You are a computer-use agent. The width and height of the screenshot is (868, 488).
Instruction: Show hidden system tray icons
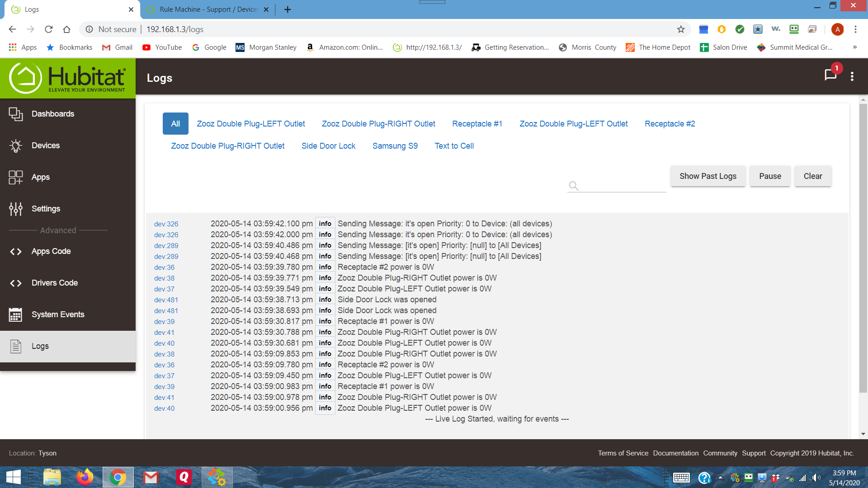[x=720, y=478]
